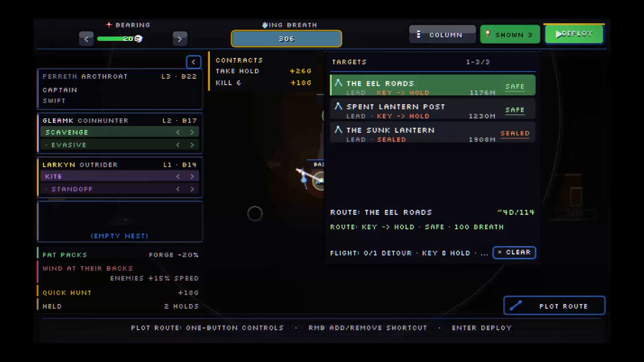Toggle the Shown 3 markers button
The width and height of the screenshot is (644, 362).
point(510,35)
